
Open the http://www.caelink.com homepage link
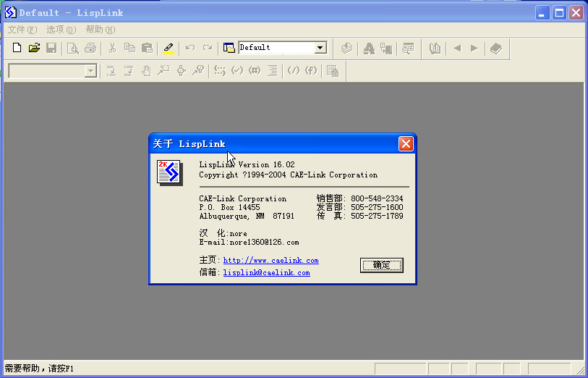click(x=270, y=260)
